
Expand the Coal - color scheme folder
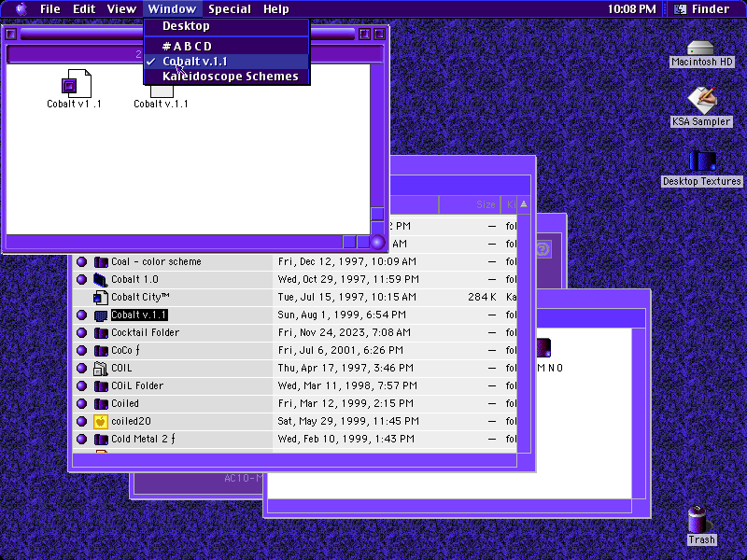click(x=81, y=262)
